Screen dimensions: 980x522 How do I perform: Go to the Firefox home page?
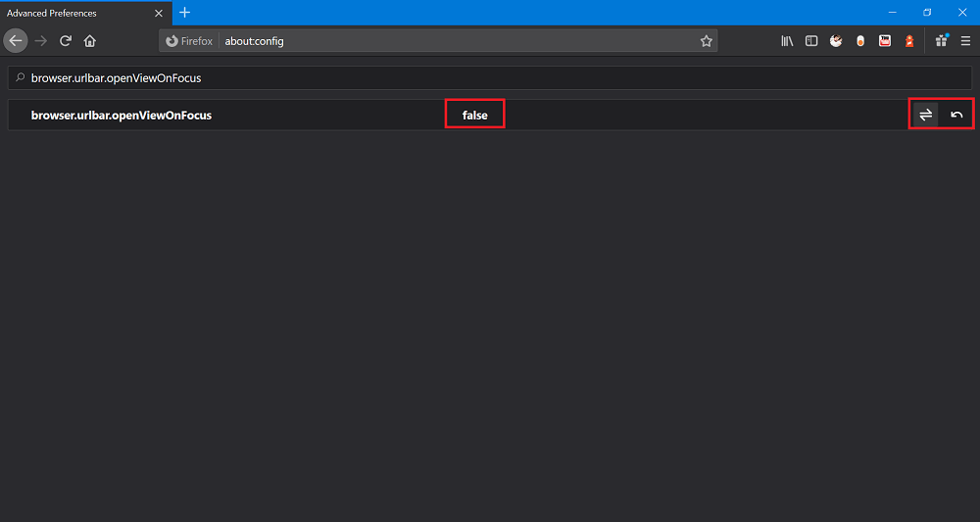(x=90, y=41)
